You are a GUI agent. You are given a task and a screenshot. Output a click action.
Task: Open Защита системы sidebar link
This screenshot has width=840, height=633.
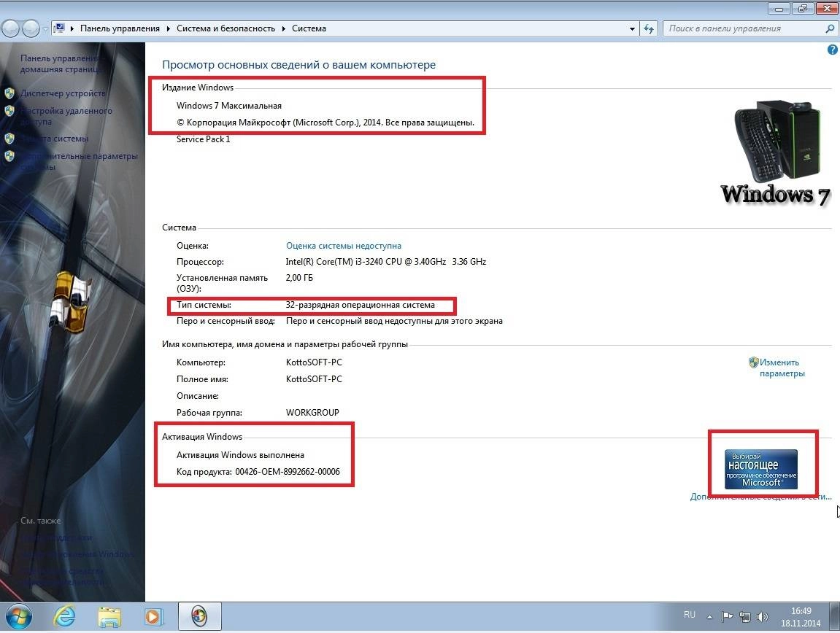click(53, 139)
